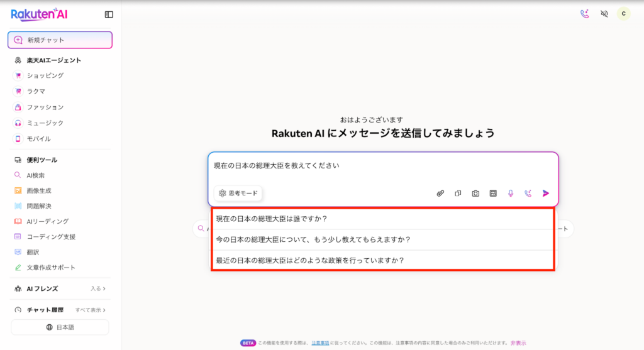Click the search magnifier icon below message box
The width and height of the screenshot is (644, 350).
pos(201,229)
